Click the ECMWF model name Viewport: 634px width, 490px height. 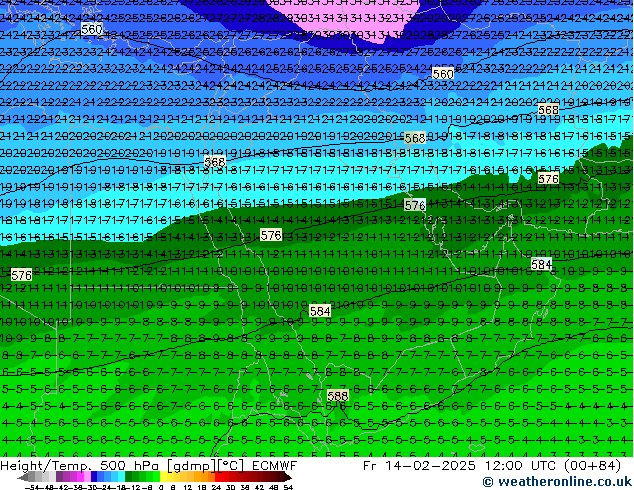coord(275,466)
